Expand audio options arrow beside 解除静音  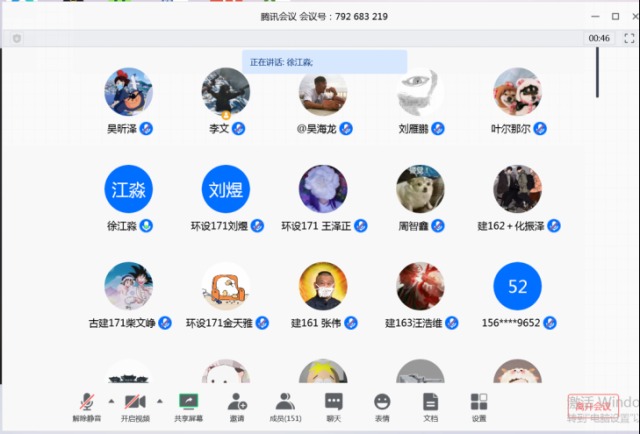click(109, 400)
